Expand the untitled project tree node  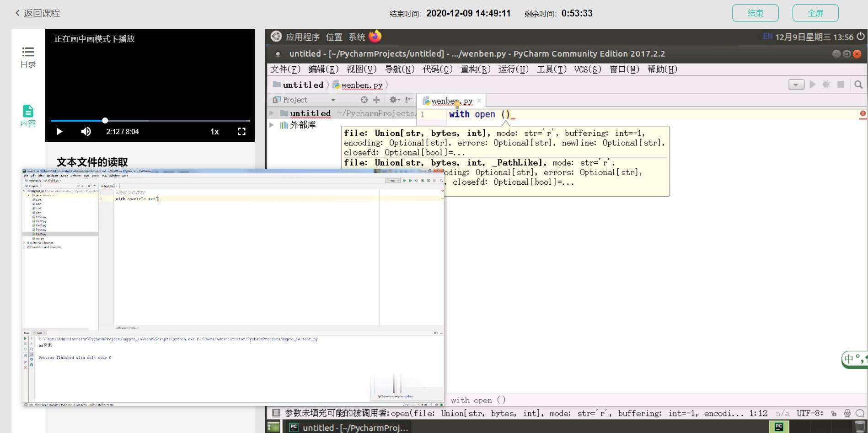click(272, 113)
